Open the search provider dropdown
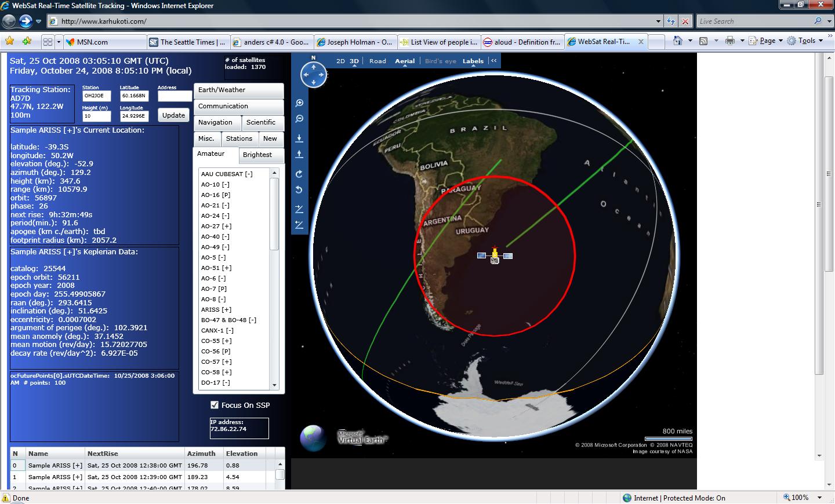 (x=828, y=21)
